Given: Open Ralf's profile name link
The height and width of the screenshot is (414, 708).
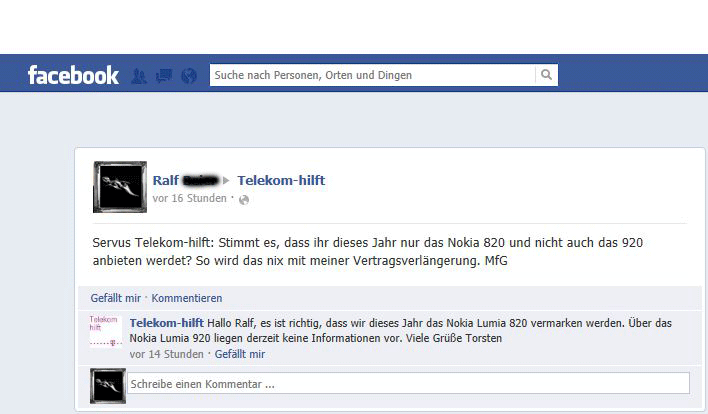Looking at the screenshot, I should [186, 181].
